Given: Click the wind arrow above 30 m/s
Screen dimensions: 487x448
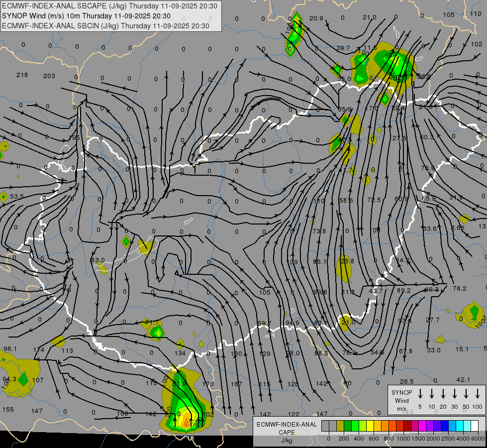Looking at the screenshot, I should pyautogui.click(x=454, y=394).
